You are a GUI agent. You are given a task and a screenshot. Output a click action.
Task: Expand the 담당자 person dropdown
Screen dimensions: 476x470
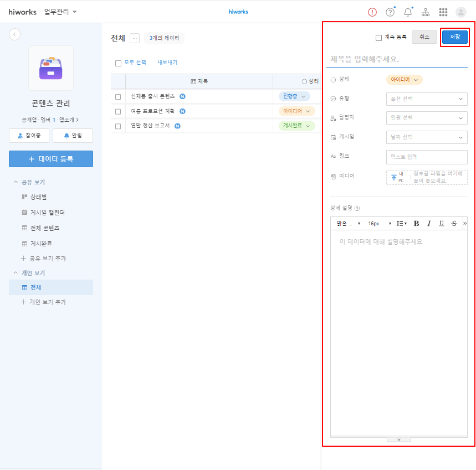point(426,118)
